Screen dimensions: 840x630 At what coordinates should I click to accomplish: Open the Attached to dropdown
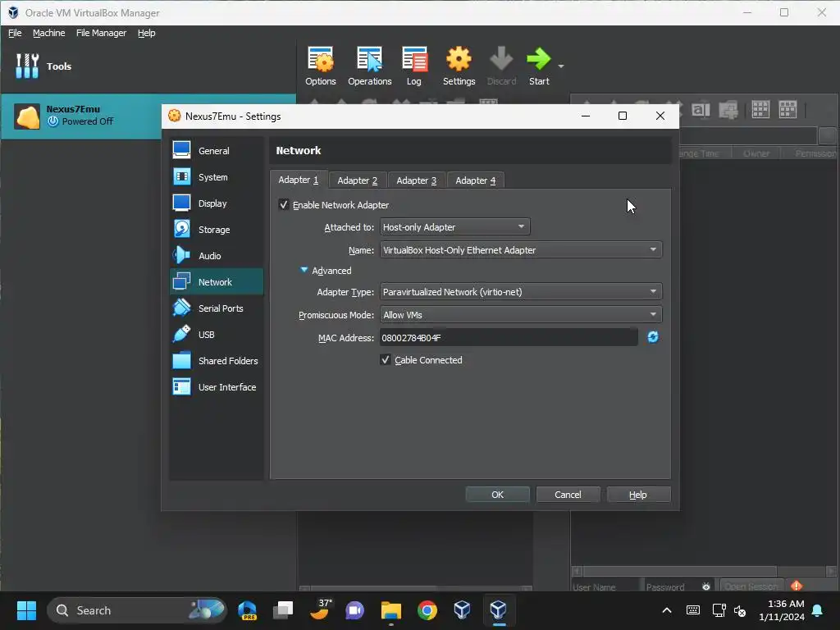[x=454, y=226]
